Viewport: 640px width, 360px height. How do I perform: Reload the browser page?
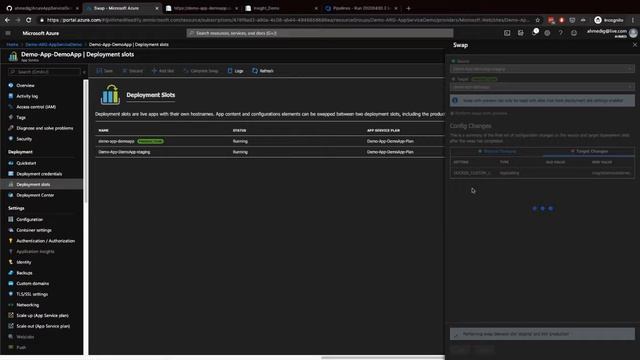tap(29, 20)
